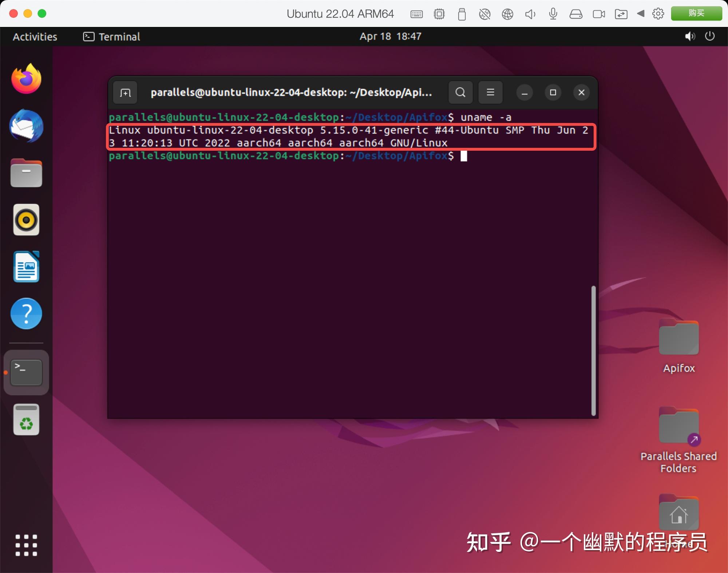Click the Parallels keyboard icon in title bar
The height and width of the screenshot is (573, 728).
[416, 14]
